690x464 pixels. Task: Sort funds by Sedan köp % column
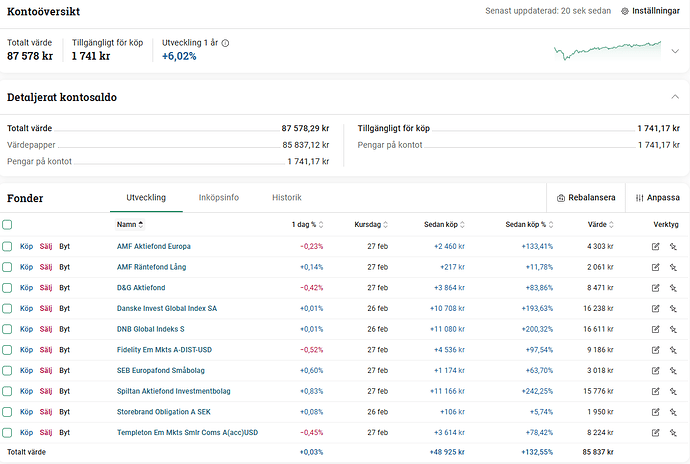pyautogui.click(x=529, y=225)
